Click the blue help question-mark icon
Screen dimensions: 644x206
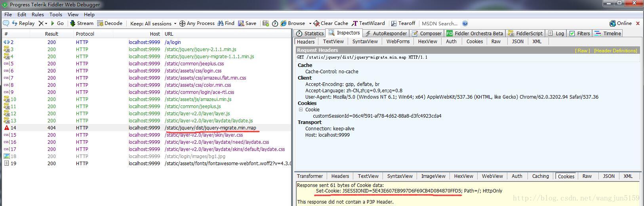click(465, 23)
